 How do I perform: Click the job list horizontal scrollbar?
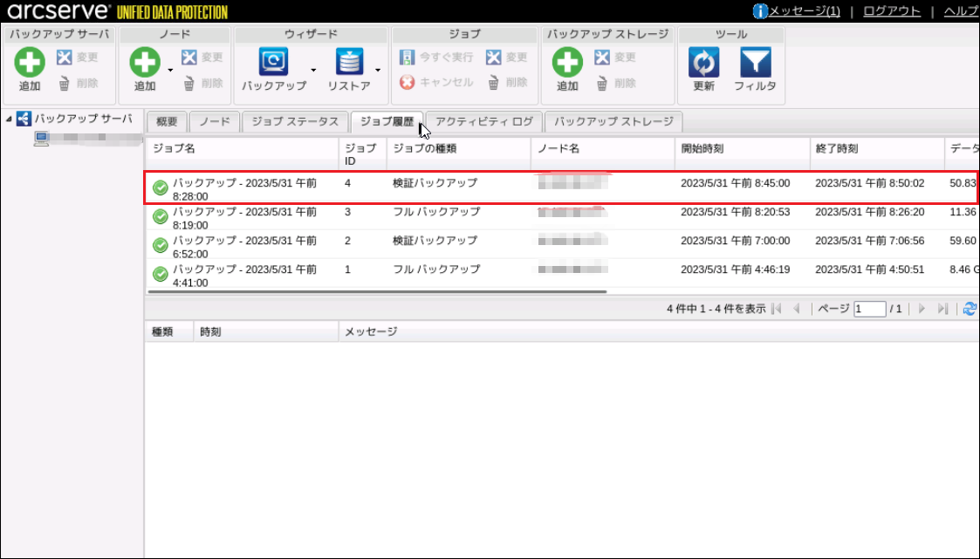tap(377, 292)
